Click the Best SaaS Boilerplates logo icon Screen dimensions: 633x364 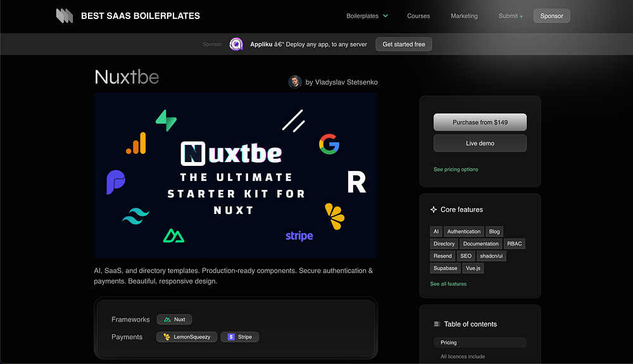[64, 16]
